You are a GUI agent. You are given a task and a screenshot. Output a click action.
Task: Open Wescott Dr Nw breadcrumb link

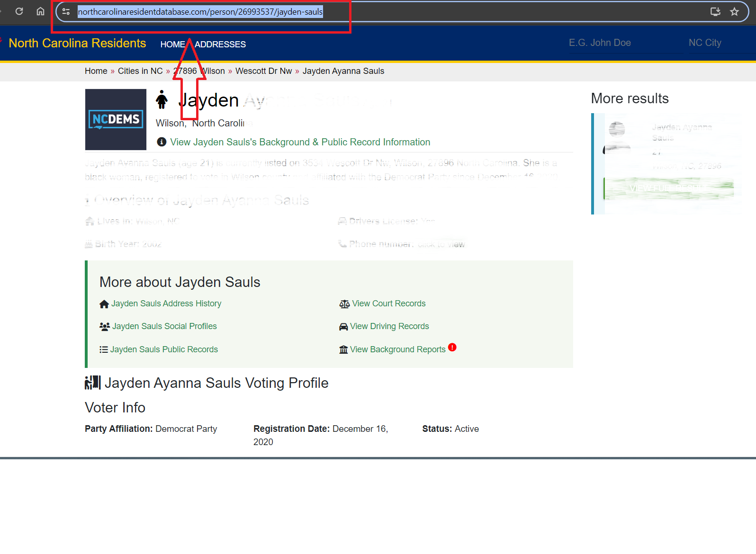[x=263, y=71]
